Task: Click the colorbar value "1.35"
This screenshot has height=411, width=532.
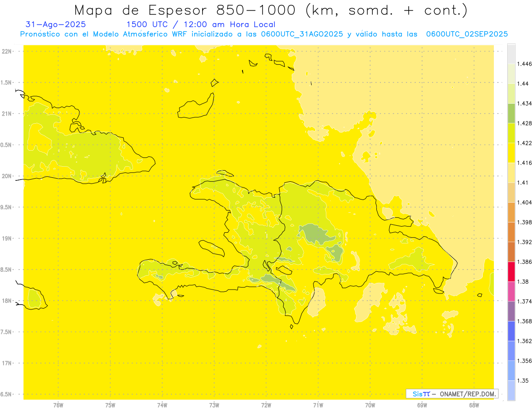Action: 523,380
